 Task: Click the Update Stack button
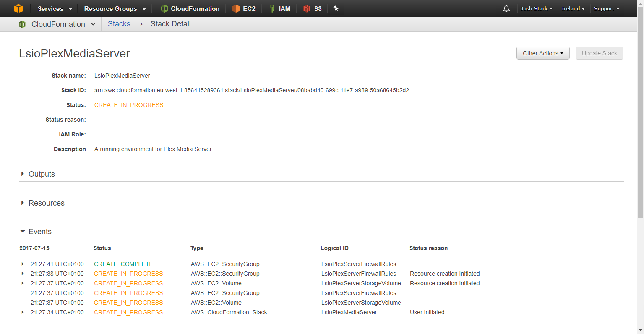click(x=600, y=53)
